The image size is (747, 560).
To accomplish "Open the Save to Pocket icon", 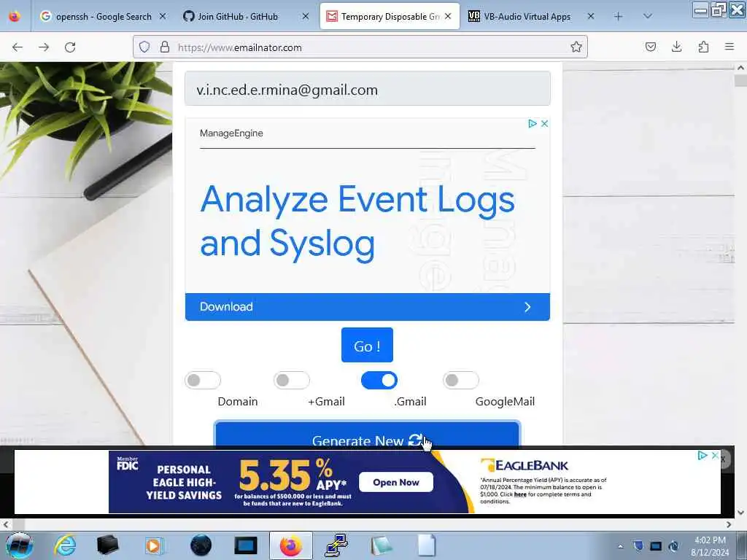I will coord(650,47).
